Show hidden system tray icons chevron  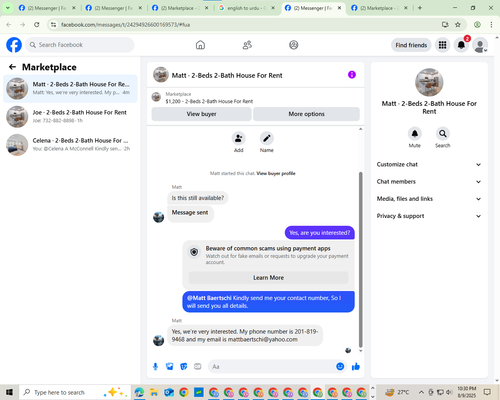(421, 392)
